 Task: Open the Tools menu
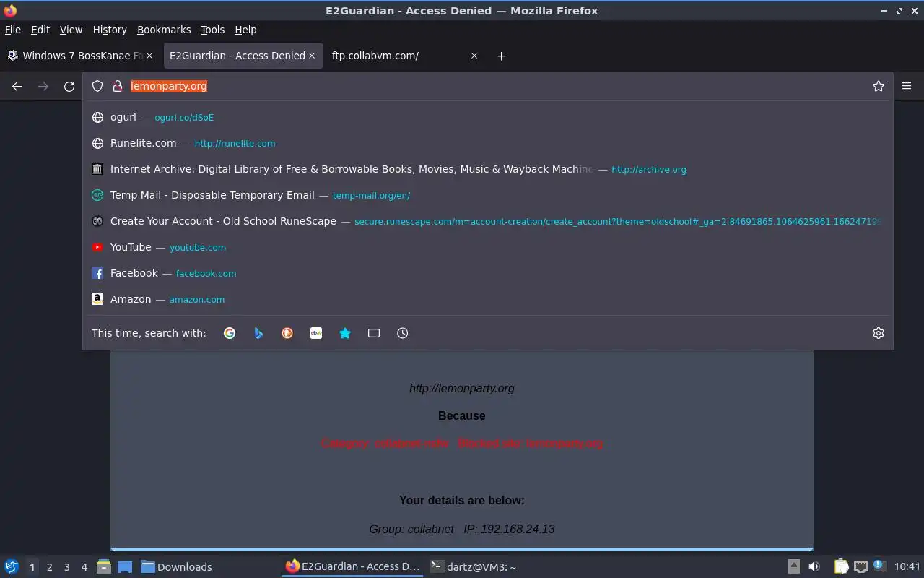click(x=213, y=30)
